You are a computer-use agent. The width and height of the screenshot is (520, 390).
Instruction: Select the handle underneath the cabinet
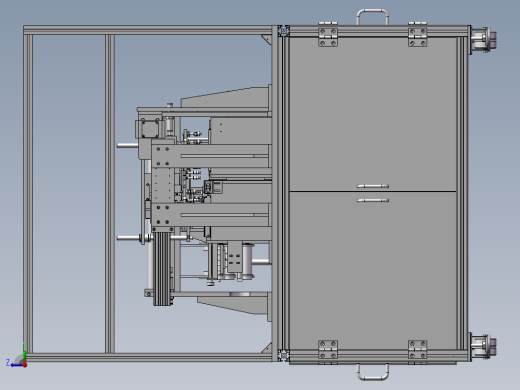click(372, 372)
